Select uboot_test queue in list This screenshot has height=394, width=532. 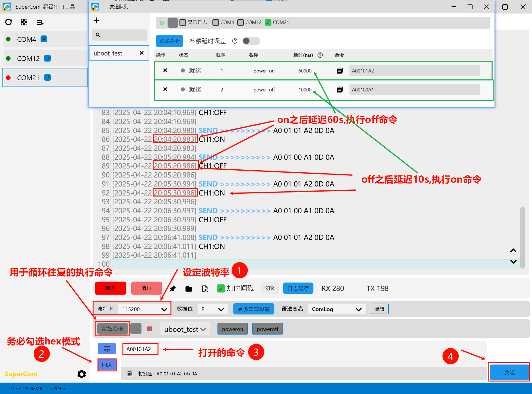coord(119,53)
